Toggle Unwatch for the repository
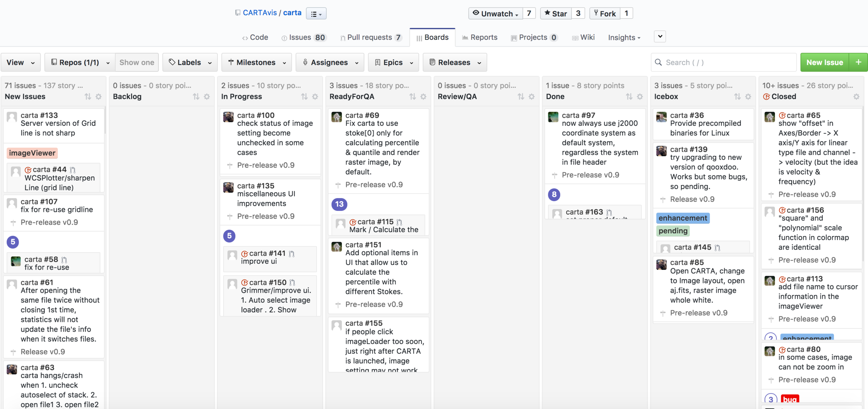This screenshot has width=868, height=409. [x=495, y=14]
